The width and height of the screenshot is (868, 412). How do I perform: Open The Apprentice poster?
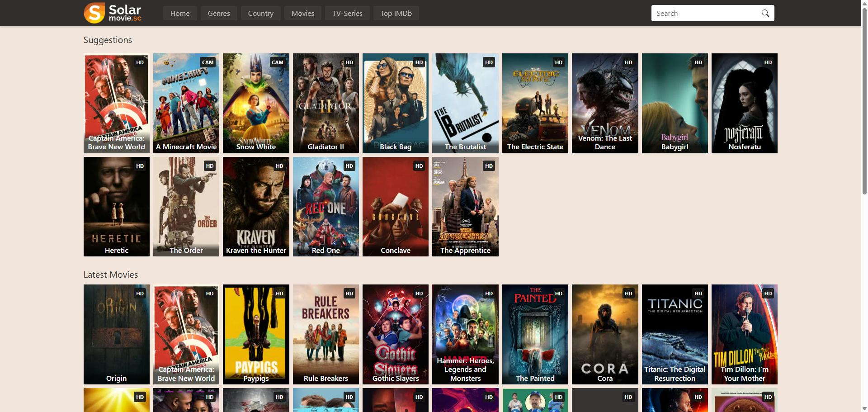465,207
